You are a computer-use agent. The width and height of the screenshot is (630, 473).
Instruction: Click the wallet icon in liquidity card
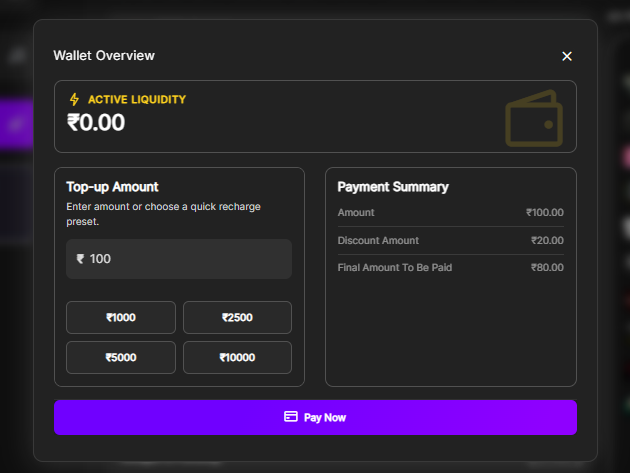534,118
